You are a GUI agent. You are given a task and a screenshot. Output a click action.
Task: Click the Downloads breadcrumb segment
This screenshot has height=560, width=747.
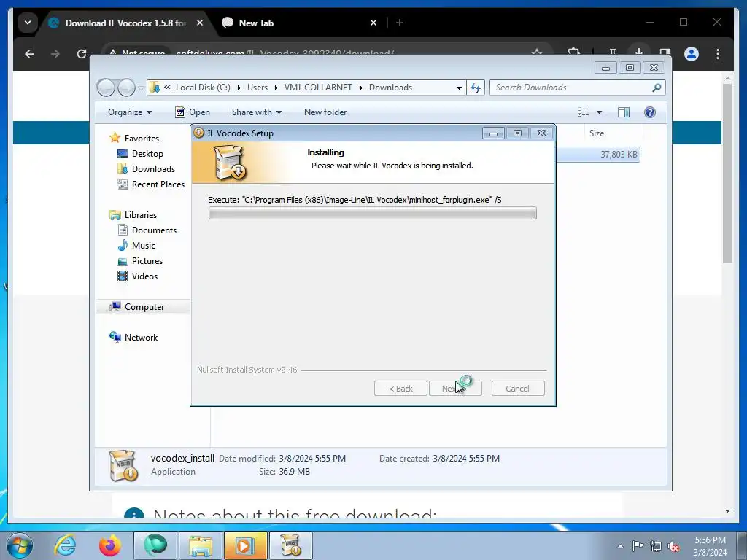point(391,87)
